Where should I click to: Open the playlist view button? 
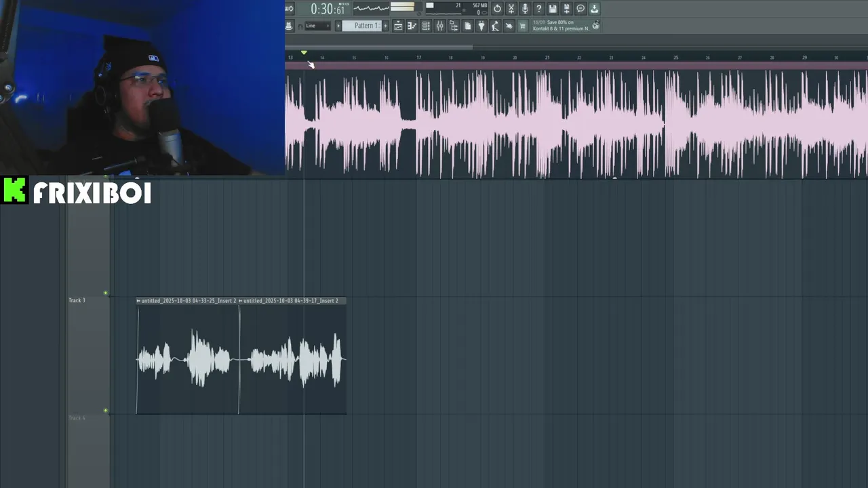click(x=398, y=26)
